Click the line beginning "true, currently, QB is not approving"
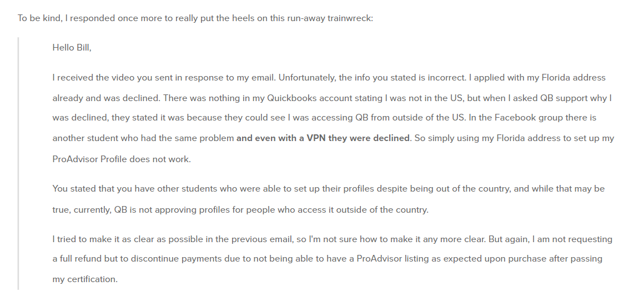 (240, 210)
